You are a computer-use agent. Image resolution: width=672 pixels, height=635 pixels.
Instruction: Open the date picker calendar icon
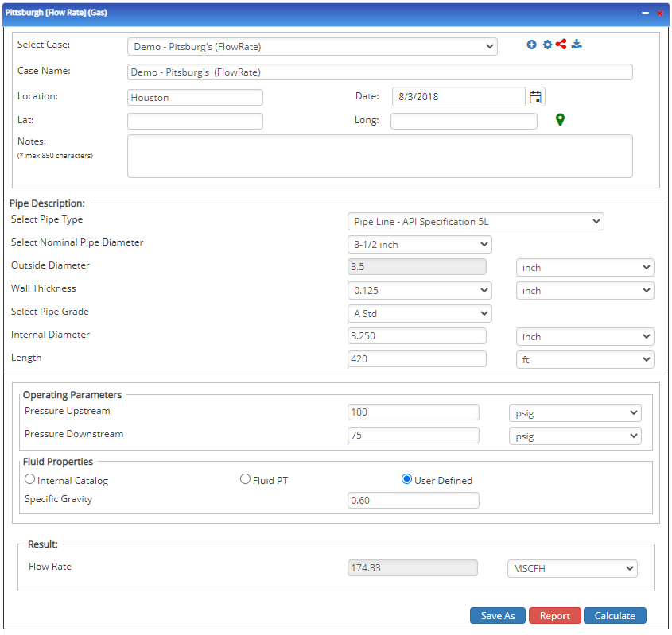[x=535, y=96]
